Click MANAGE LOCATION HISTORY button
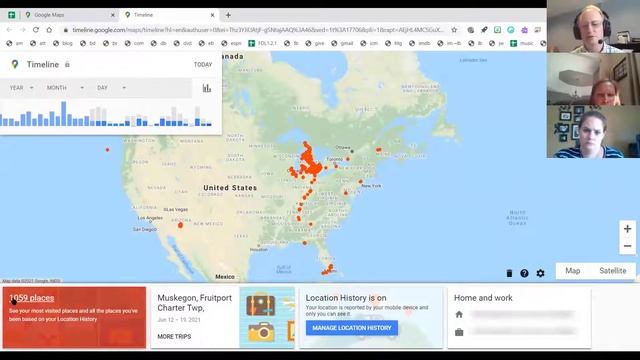Image resolution: width=640 pixels, height=360 pixels. click(352, 328)
